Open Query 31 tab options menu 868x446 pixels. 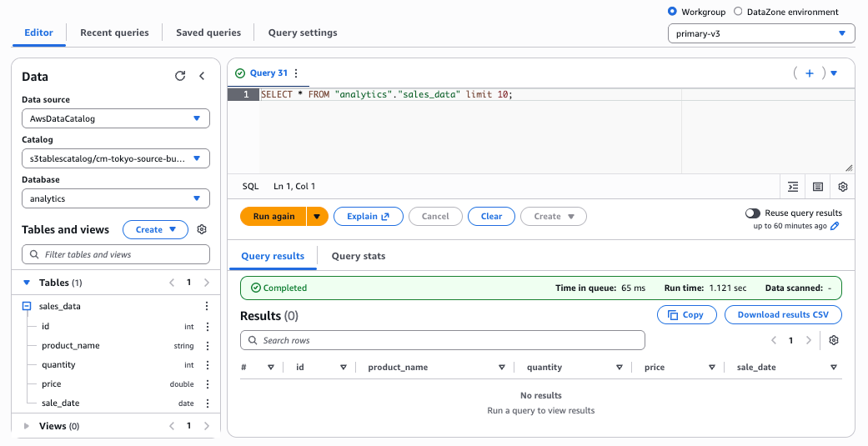coord(296,73)
